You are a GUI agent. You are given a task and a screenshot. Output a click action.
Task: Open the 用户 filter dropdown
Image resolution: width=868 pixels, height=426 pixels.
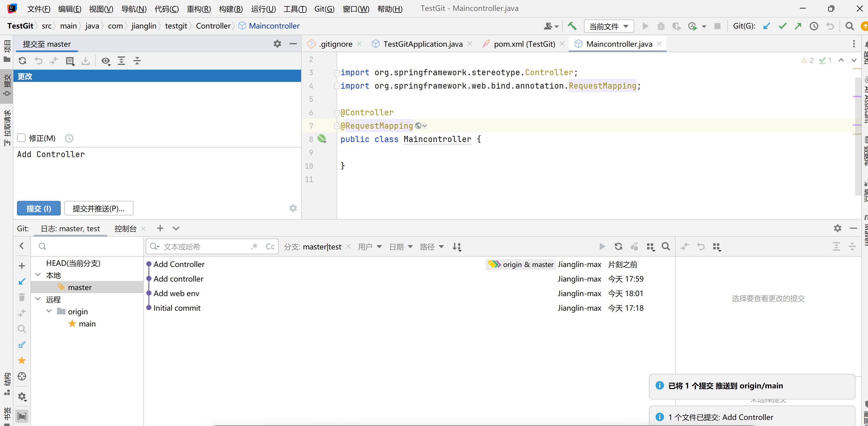click(370, 246)
